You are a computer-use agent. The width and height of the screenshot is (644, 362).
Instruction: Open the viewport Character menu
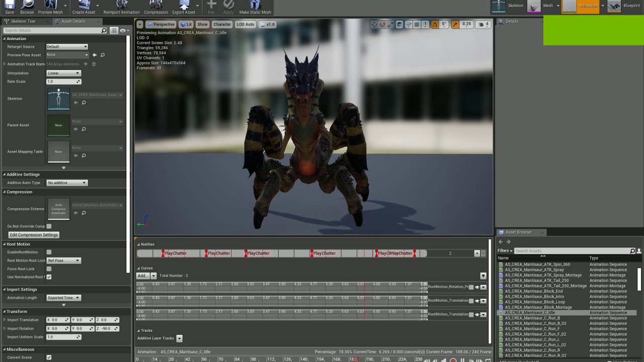click(x=222, y=24)
